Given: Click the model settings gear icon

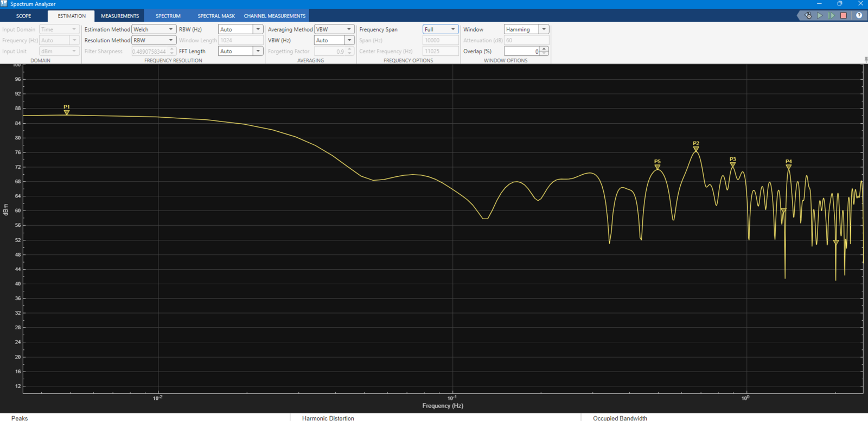Looking at the screenshot, I should (808, 16).
